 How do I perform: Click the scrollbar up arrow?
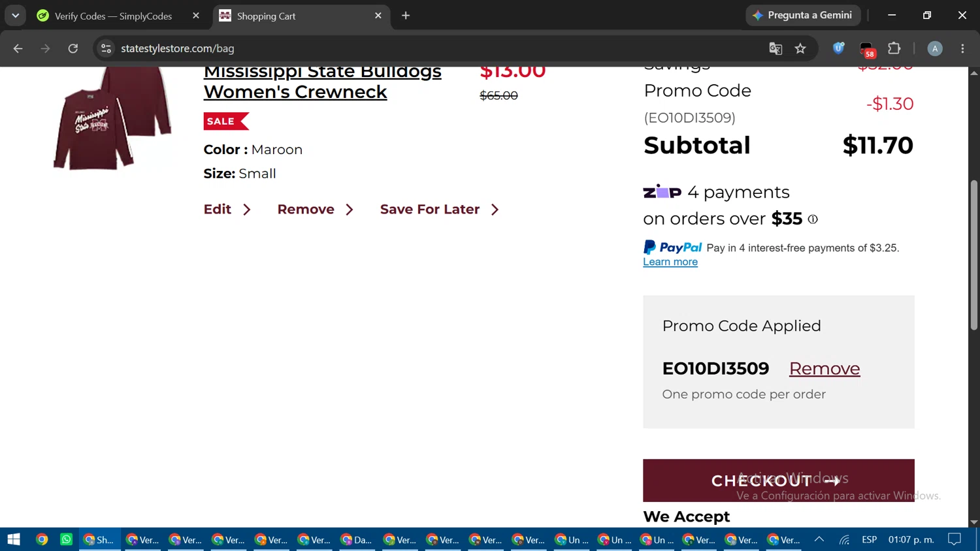[x=974, y=72]
